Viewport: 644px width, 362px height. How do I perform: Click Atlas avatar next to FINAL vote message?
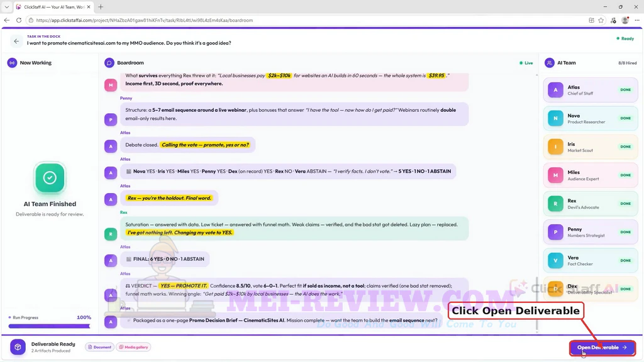[111, 260]
